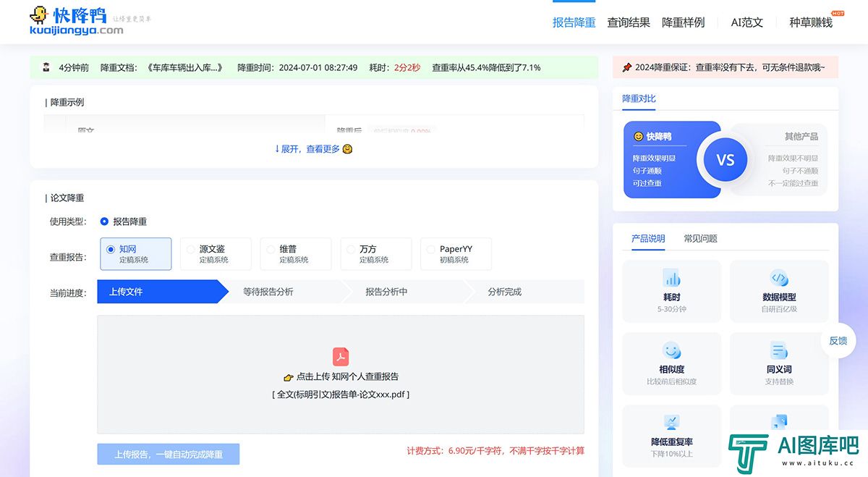Click the red PDF upload icon

click(x=341, y=356)
